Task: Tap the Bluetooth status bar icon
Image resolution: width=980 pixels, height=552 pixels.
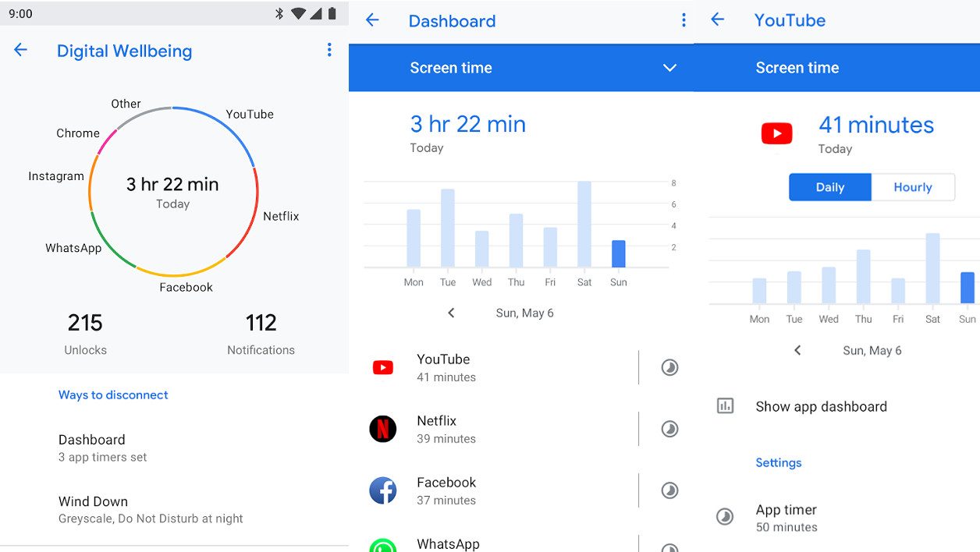Action: (x=279, y=13)
